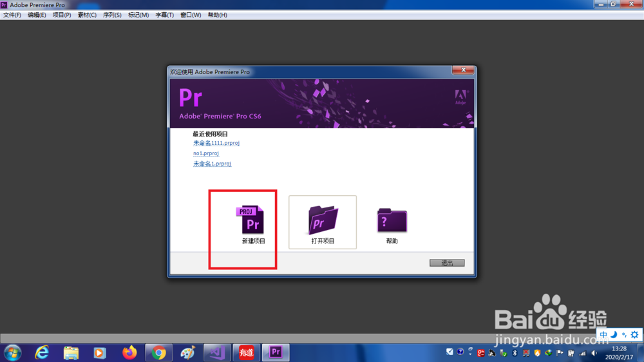The image size is (644, 362).
Task: Restore down the Premiere Pro main window
Action: coord(614,4)
